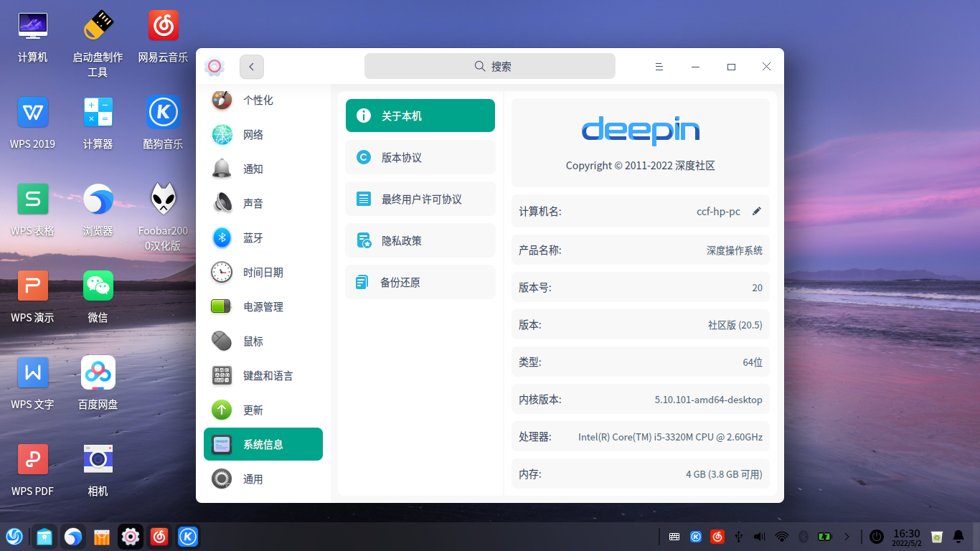The width and height of the screenshot is (980, 551).
Task: Open Notification settings via the bell icon
Action: [254, 169]
